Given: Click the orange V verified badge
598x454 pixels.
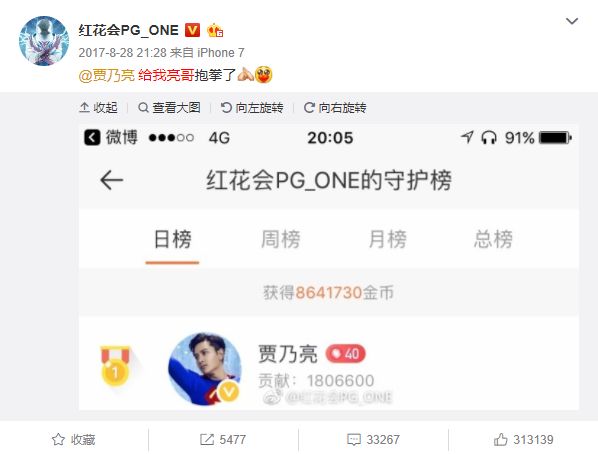Looking at the screenshot, I should [192, 30].
